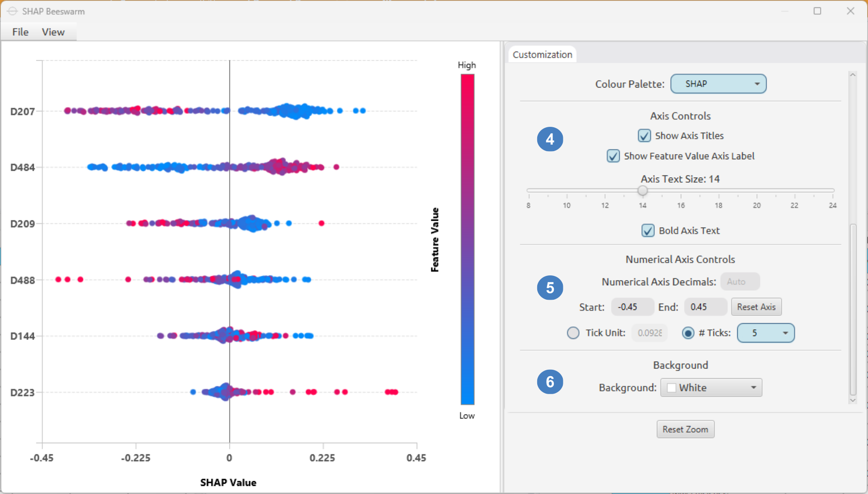Click the SHAP Value axis title
Screen dimensions: 868x494
228,482
